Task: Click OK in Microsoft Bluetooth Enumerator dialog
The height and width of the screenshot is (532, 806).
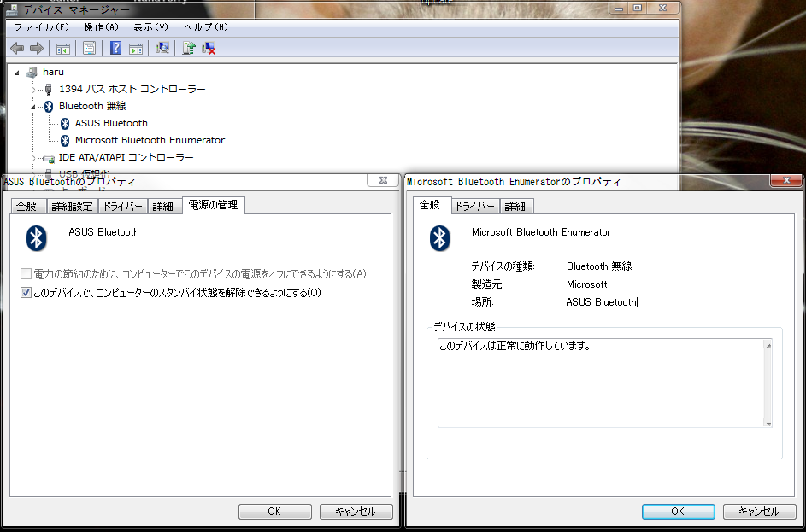Action: tap(678, 512)
